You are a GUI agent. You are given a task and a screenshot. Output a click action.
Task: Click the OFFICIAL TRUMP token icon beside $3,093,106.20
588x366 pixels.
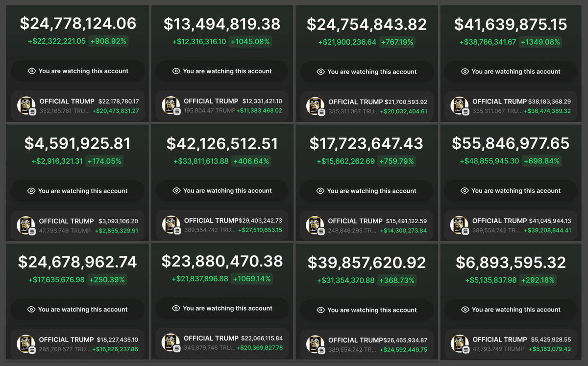pos(26,226)
